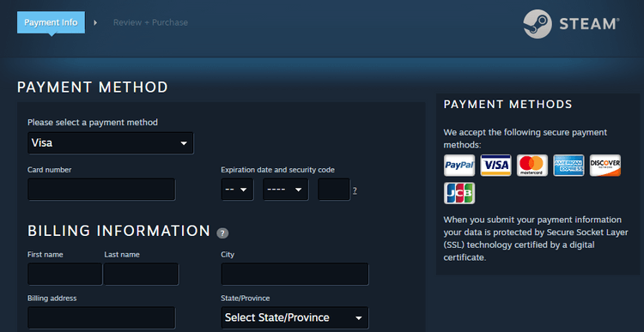
Task: Click the STEAM wordmark text
Action: [589, 24]
